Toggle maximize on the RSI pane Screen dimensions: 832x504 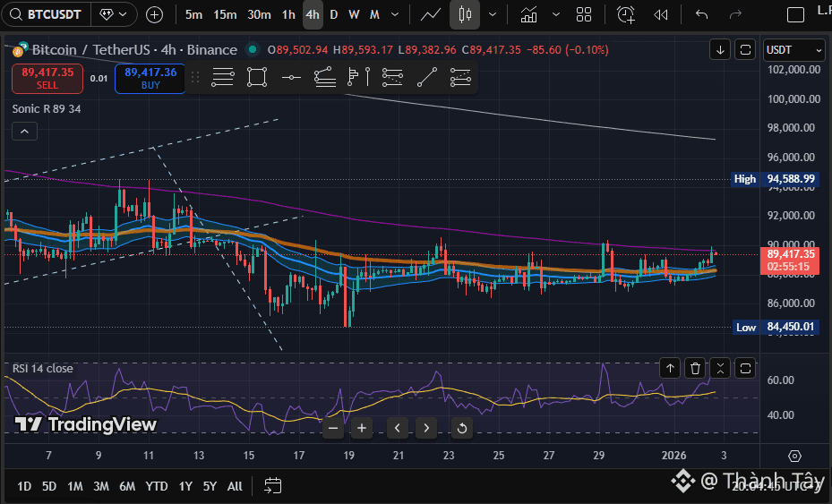(746, 367)
